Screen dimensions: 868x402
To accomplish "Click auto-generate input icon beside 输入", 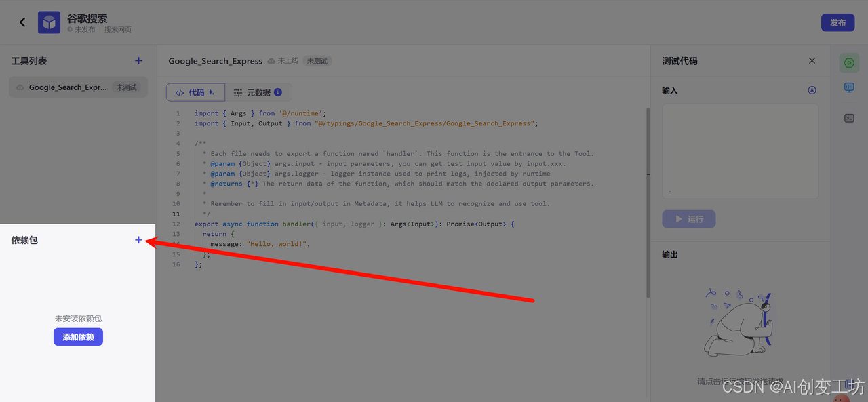I will (x=812, y=90).
